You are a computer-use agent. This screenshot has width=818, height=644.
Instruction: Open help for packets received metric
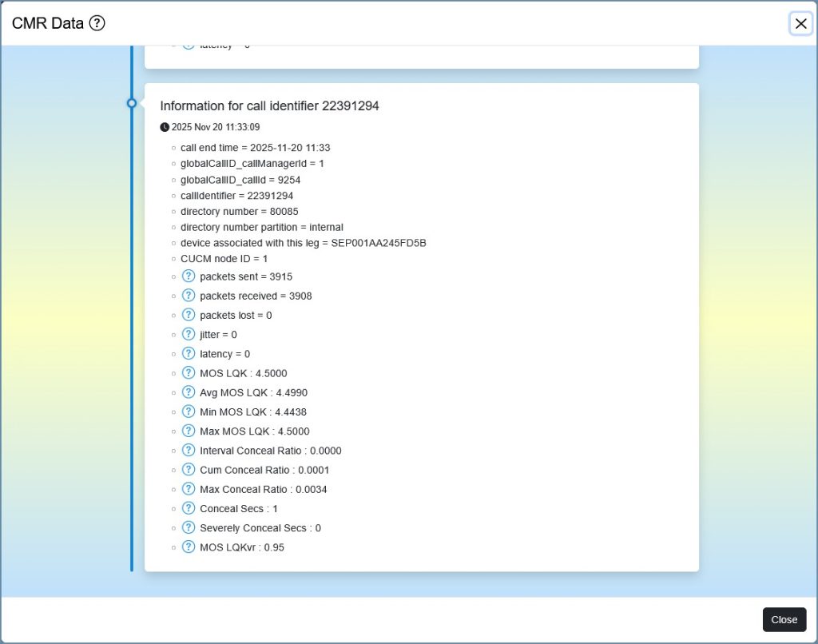[x=189, y=296]
